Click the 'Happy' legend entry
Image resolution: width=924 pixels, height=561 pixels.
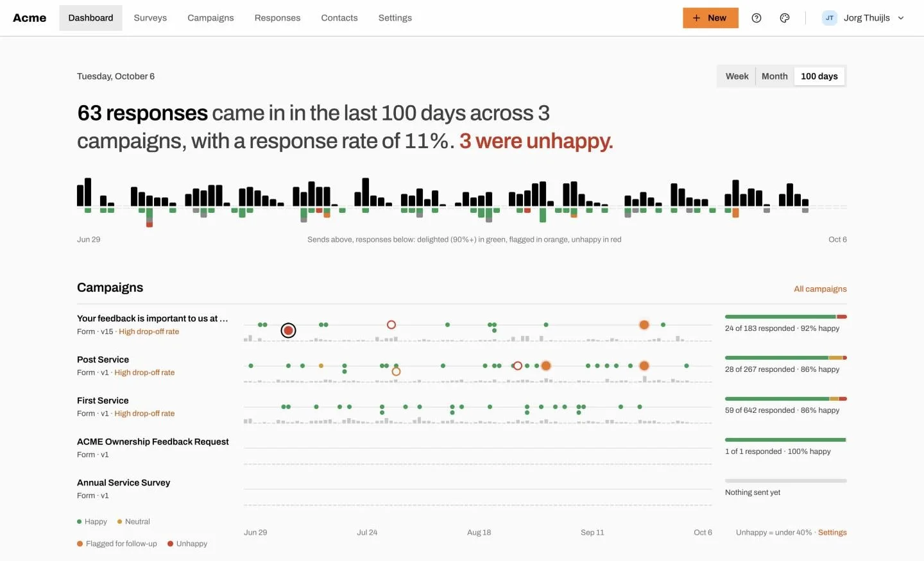pos(92,522)
